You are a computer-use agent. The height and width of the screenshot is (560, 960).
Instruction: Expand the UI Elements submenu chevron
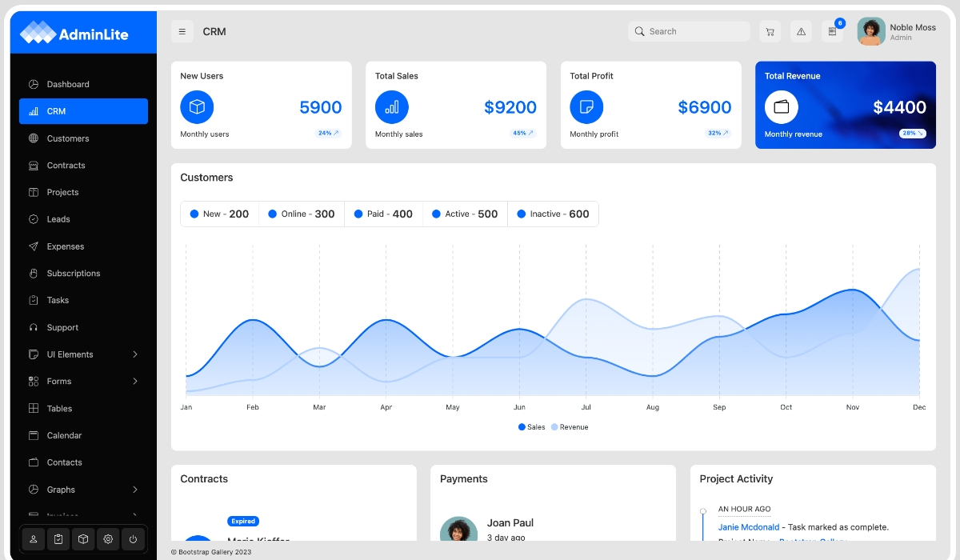tap(135, 354)
